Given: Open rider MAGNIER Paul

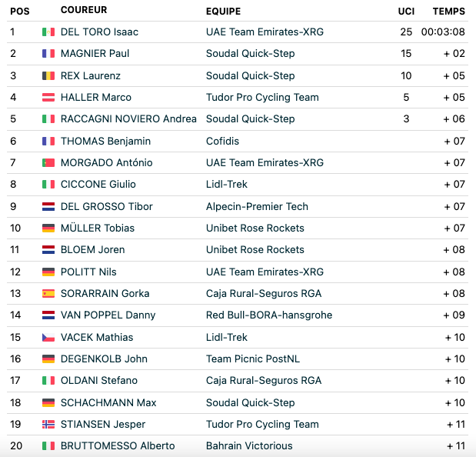Looking at the screenshot, I should point(95,53).
